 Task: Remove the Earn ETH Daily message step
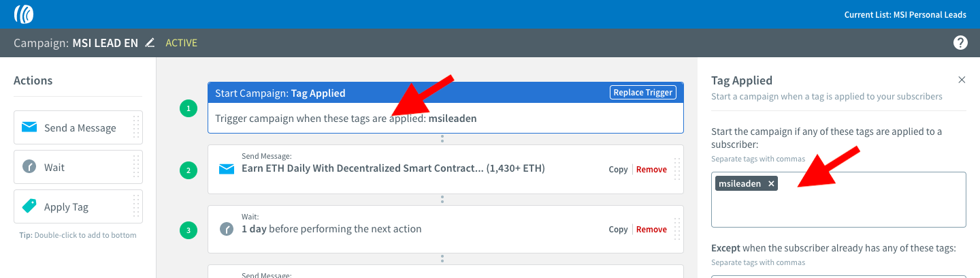pos(651,170)
